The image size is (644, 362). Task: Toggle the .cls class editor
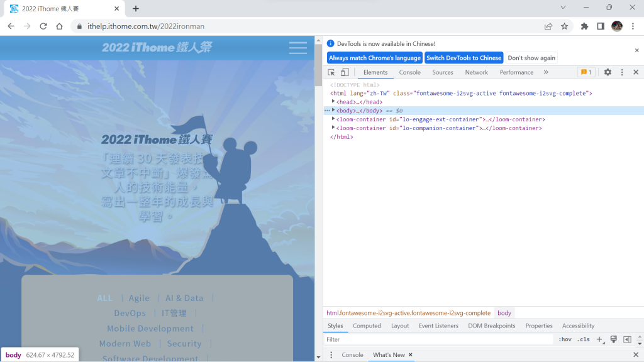[x=583, y=339]
